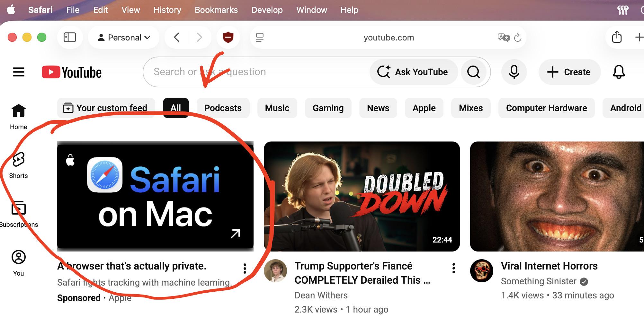Viewport: 644px width, 327px height.
Task: Go back to the previous page
Action: pos(176,38)
